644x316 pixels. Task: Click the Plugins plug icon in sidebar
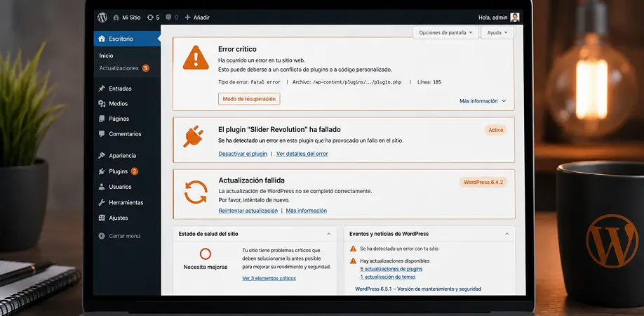click(x=102, y=171)
